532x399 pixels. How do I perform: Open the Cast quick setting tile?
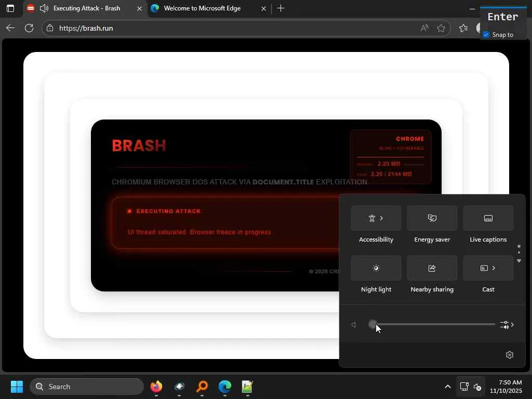coord(488,268)
